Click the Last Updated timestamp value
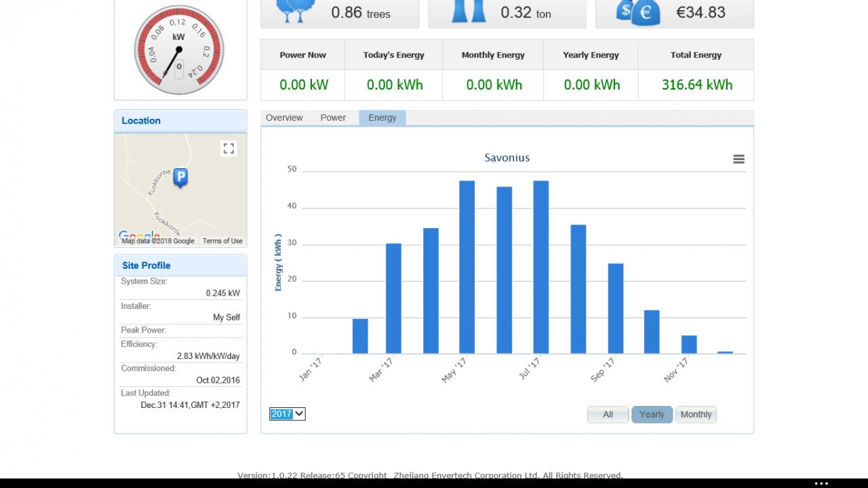The image size is (868, 488). 191,405
